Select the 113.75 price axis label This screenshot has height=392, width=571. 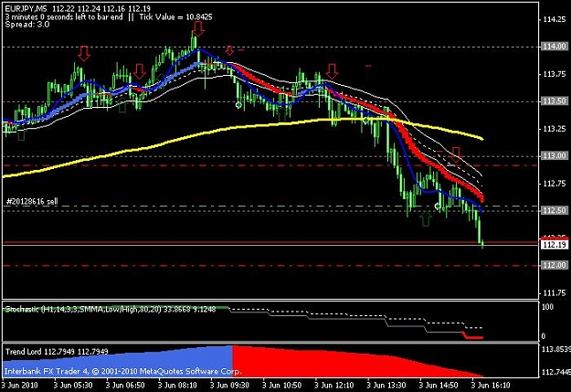pyautogui.click(x=555, y=74)
